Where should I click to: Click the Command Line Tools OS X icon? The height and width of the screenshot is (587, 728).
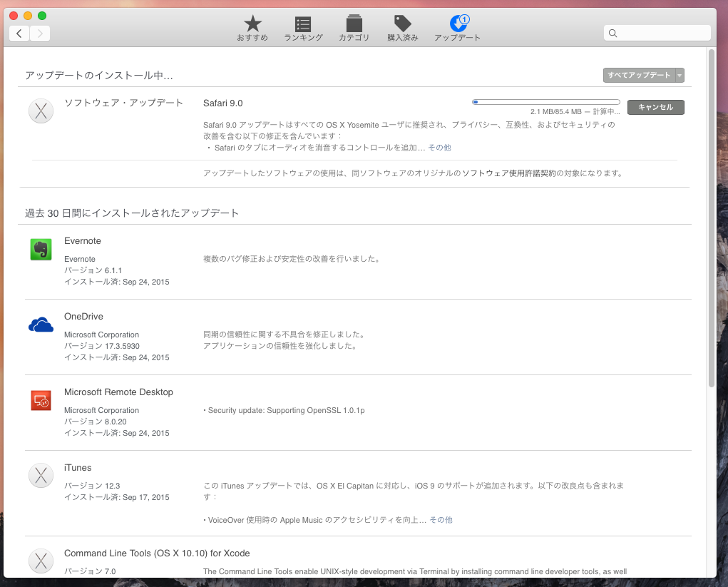click(x=41, y=561)
